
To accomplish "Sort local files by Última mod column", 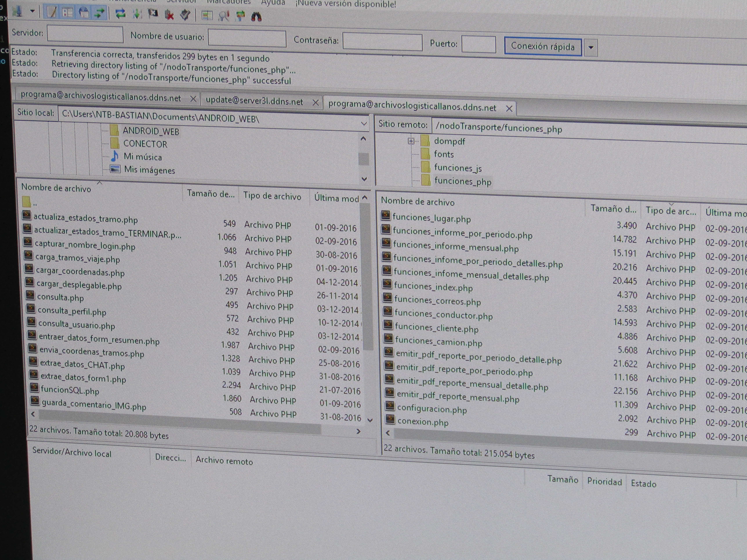I will tap(336, 198).
